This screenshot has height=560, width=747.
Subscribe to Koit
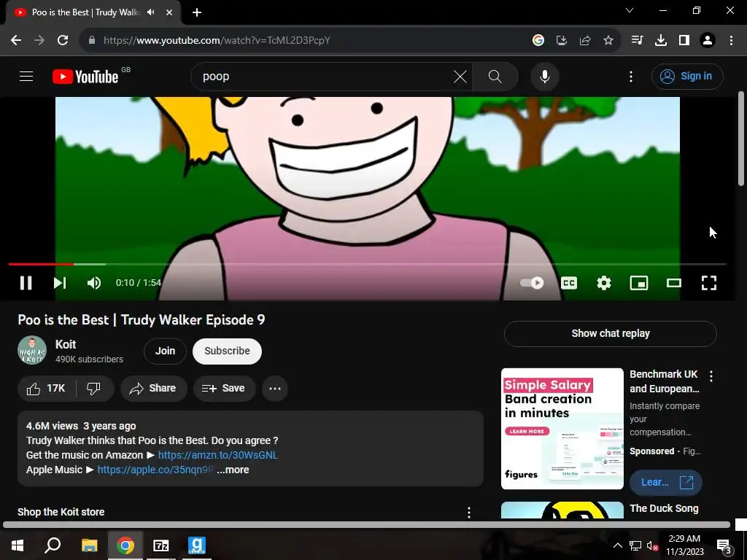tap(227, 351)
